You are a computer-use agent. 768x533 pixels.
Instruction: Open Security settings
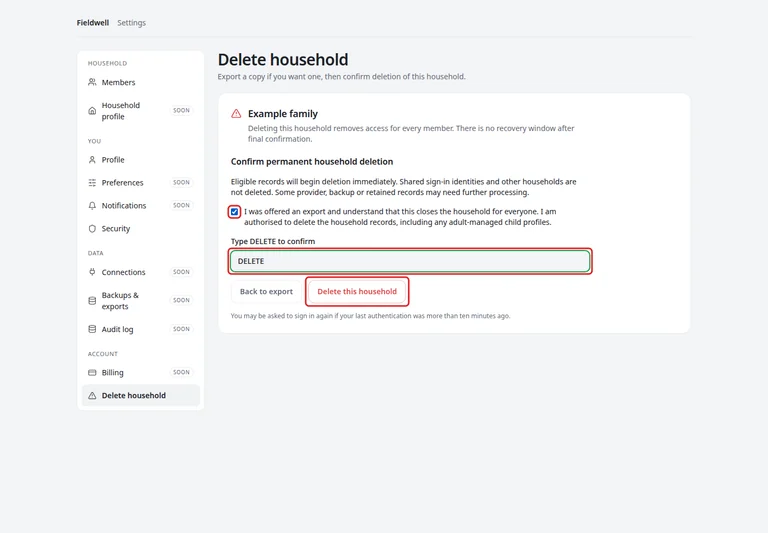click(141, 229)
